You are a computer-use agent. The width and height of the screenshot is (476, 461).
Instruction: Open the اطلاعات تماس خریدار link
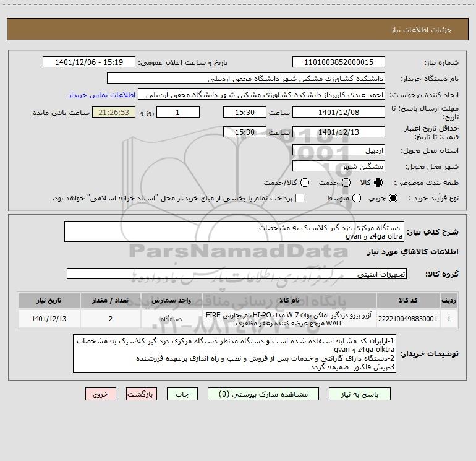[102, 95]
